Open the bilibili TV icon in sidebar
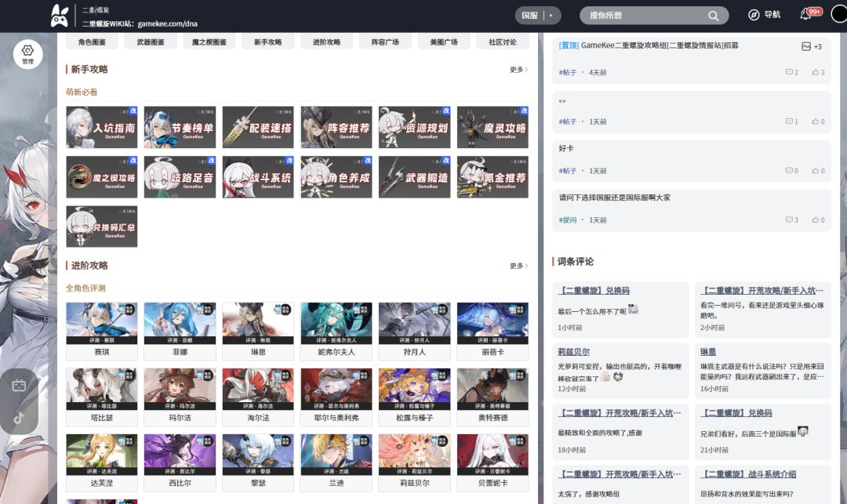 (19, 386)
